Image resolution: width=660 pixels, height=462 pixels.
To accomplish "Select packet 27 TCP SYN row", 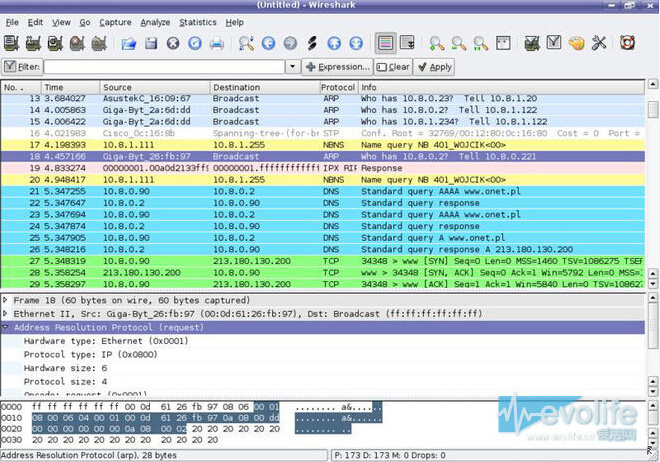I will (323, 261).
